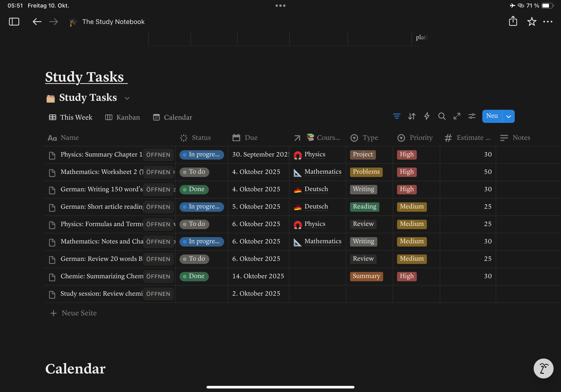Viewport: 561px width, 392px height.
Task: Add a row via Neue Seite
Action: coord(79,313)
